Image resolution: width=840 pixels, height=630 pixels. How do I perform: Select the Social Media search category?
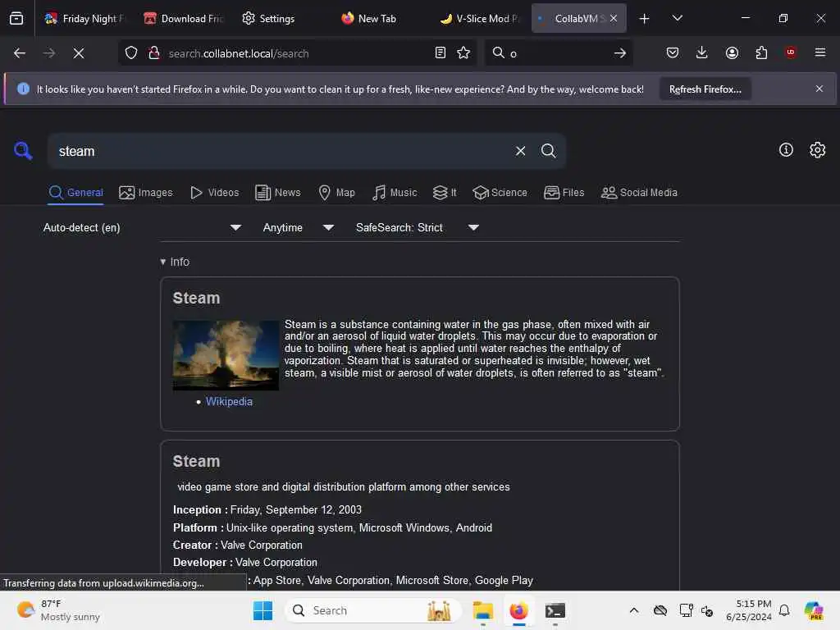click(639, 193)
